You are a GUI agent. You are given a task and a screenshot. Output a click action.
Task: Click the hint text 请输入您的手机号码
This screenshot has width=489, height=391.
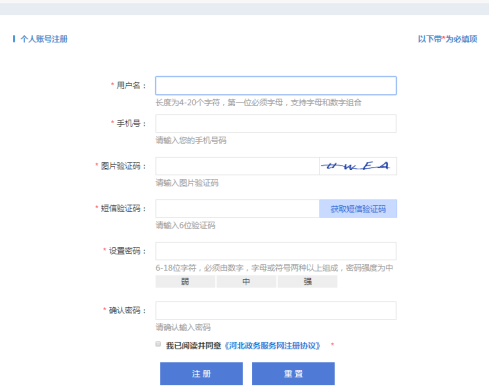tap(191, 140)
